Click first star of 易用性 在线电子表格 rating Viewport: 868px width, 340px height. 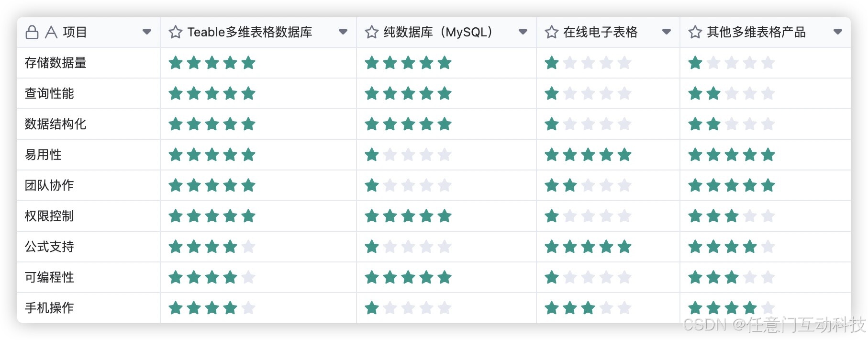(x=552, y=155)
